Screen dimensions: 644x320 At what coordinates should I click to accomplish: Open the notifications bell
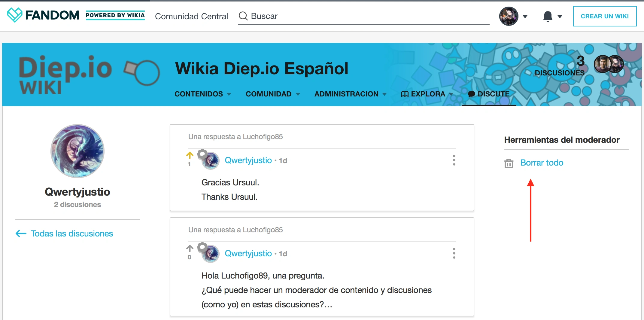[x=548, y=16]
